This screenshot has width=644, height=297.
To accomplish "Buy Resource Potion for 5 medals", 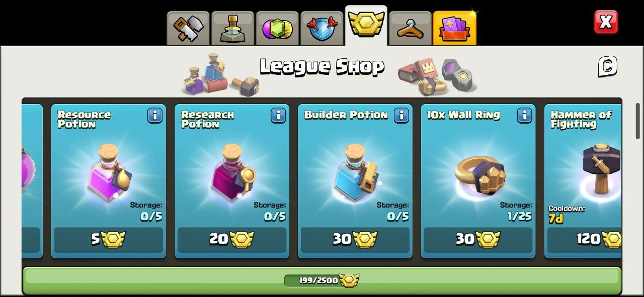I will (109, 240).
